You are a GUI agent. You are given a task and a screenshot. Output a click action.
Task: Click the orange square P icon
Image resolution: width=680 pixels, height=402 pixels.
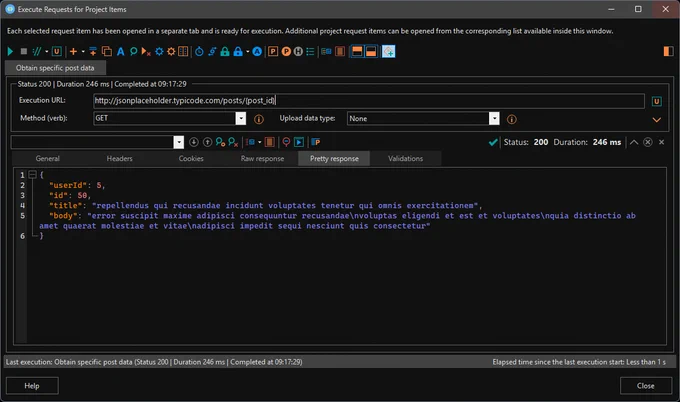pos(273,52)
